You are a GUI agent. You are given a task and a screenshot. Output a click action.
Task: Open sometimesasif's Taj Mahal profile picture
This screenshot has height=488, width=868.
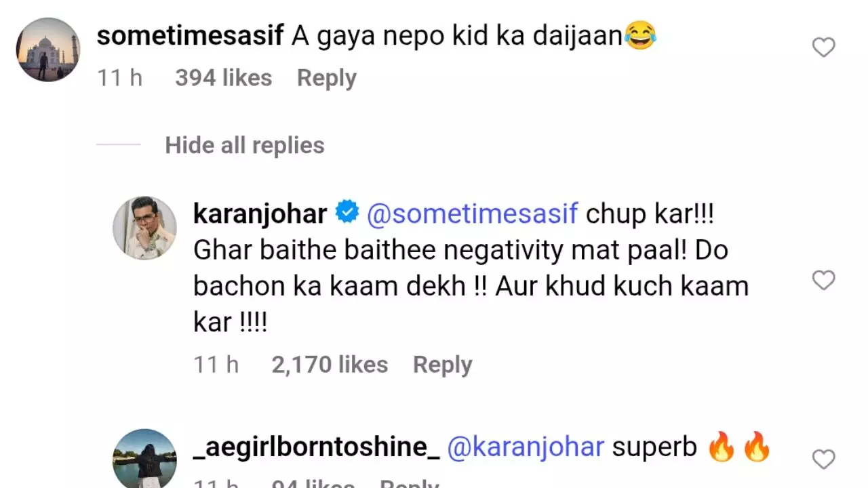coord(47,49)
